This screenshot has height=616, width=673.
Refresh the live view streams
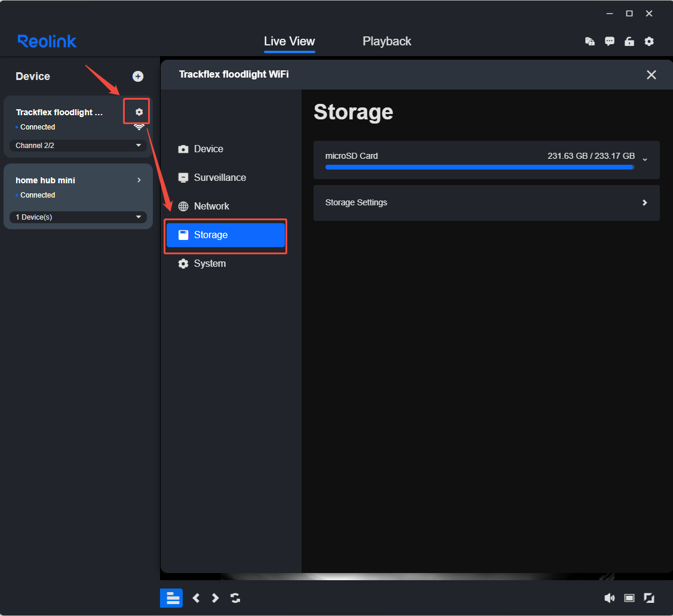point(235,598)
